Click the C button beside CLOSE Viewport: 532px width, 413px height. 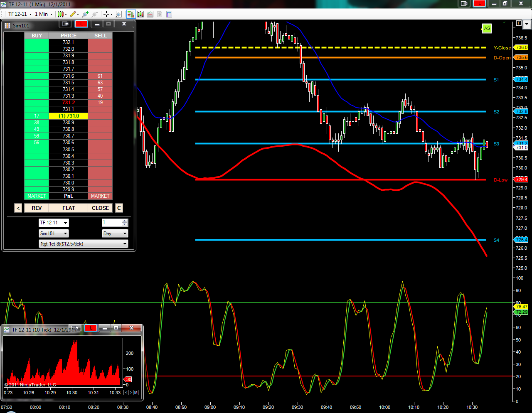tap(119, 208)
